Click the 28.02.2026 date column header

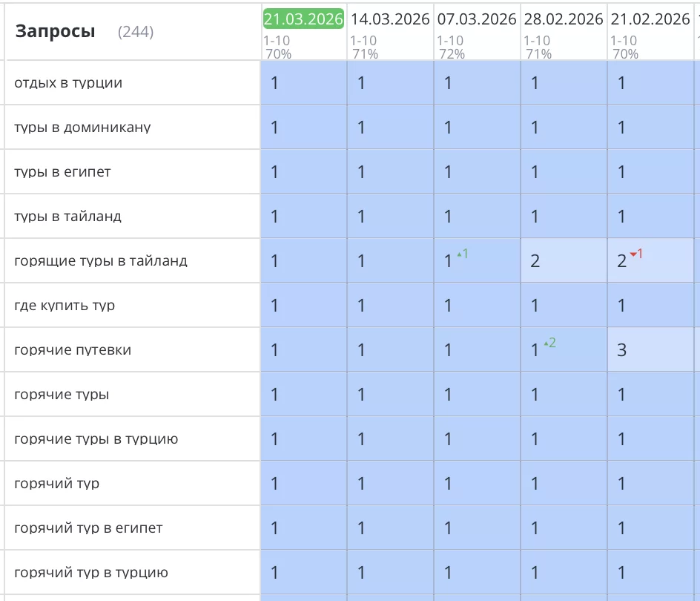(564, 19)
